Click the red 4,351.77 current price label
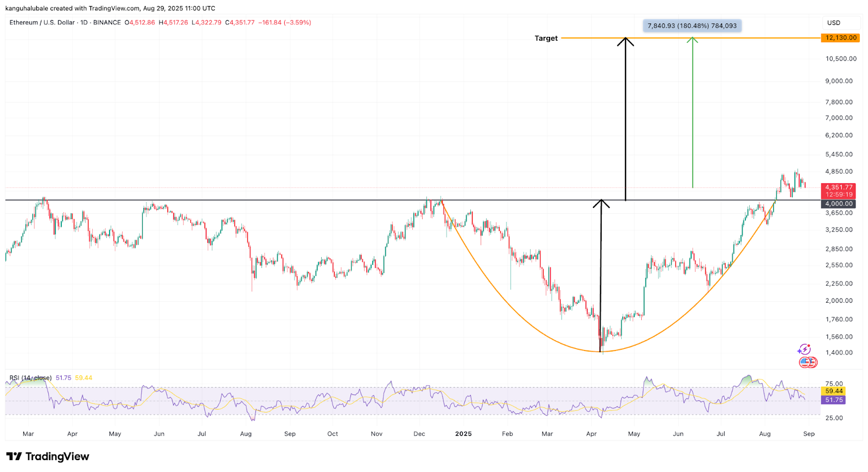This screenshot has width=868, height=472. [839, 187]
